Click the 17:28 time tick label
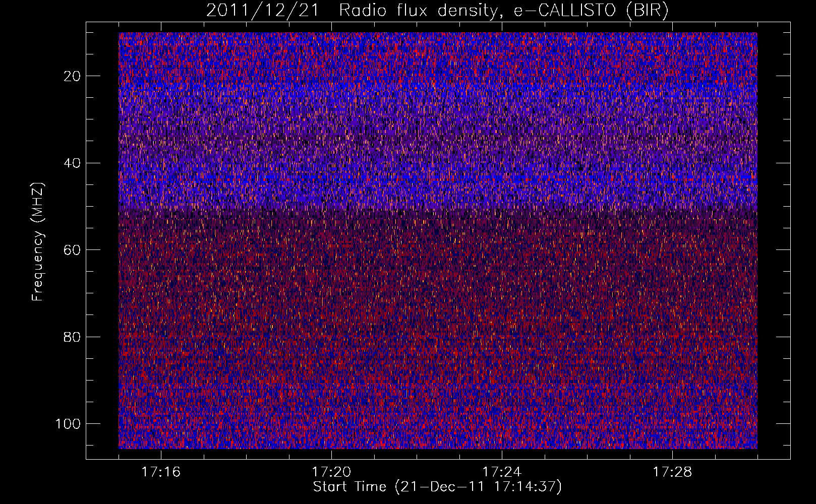Viewport: 816px width, 504px height. [672, 472]
